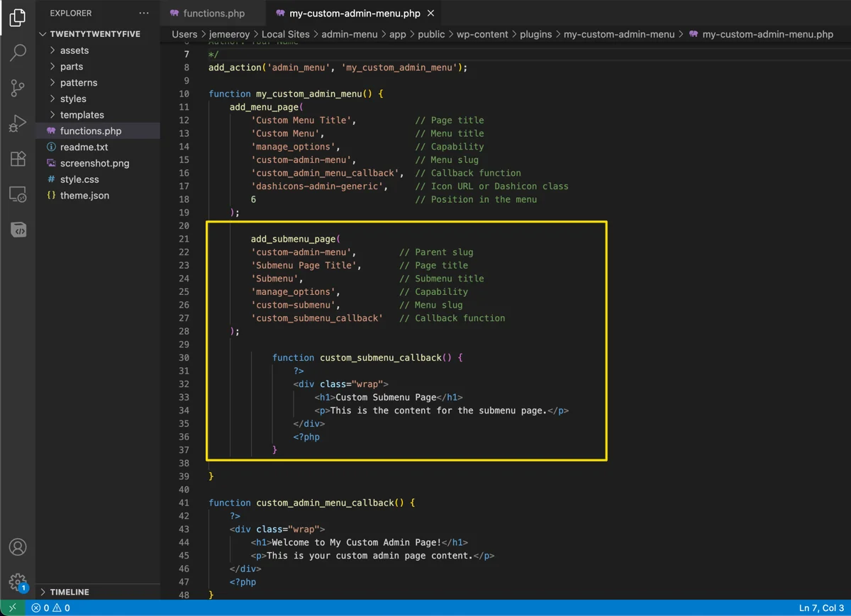Open the Source Control view
The image size is (851, 616).
pos(18,88)
